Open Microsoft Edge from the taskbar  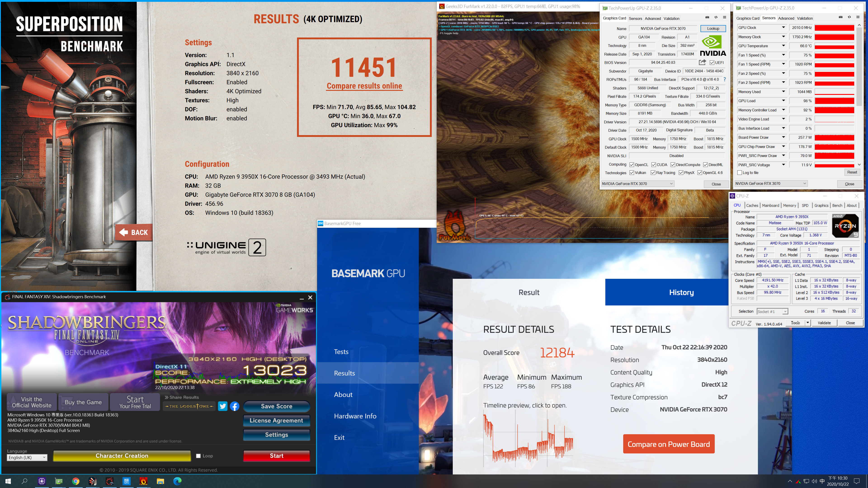pyautogui.click(x=177, y=481)
